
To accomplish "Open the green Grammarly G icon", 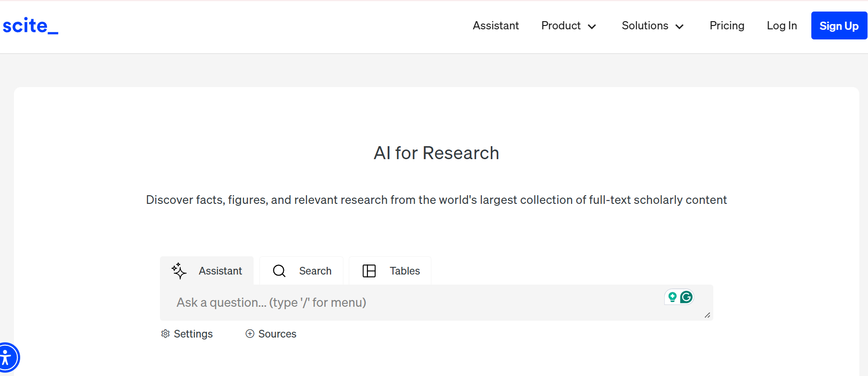I will pyautogui.click(x=686, y=297).
